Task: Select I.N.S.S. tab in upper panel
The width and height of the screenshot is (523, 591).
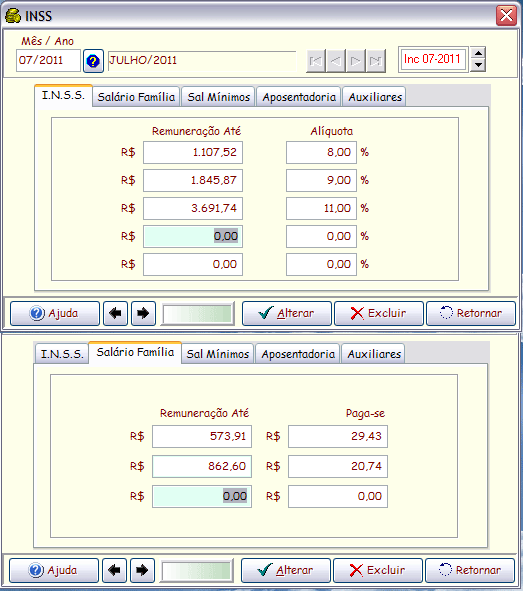Action: [x=63, y=96]
